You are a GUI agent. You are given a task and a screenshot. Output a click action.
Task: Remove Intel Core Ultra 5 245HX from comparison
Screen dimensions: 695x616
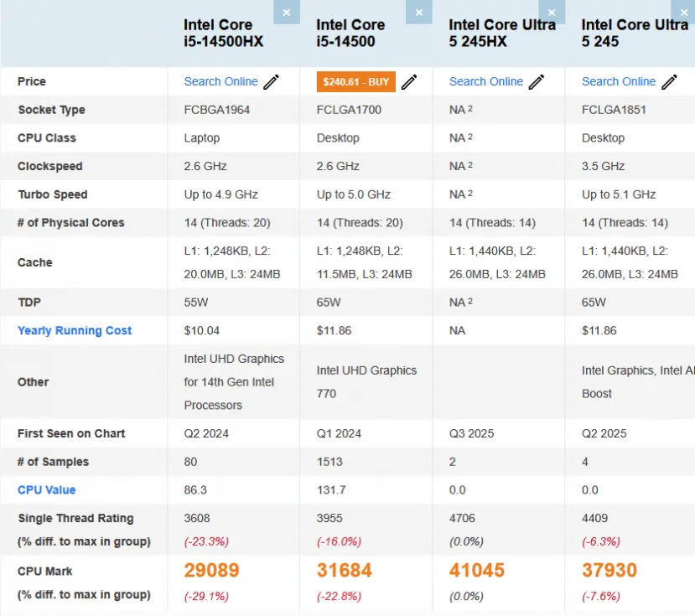click(x=552, y=13)
